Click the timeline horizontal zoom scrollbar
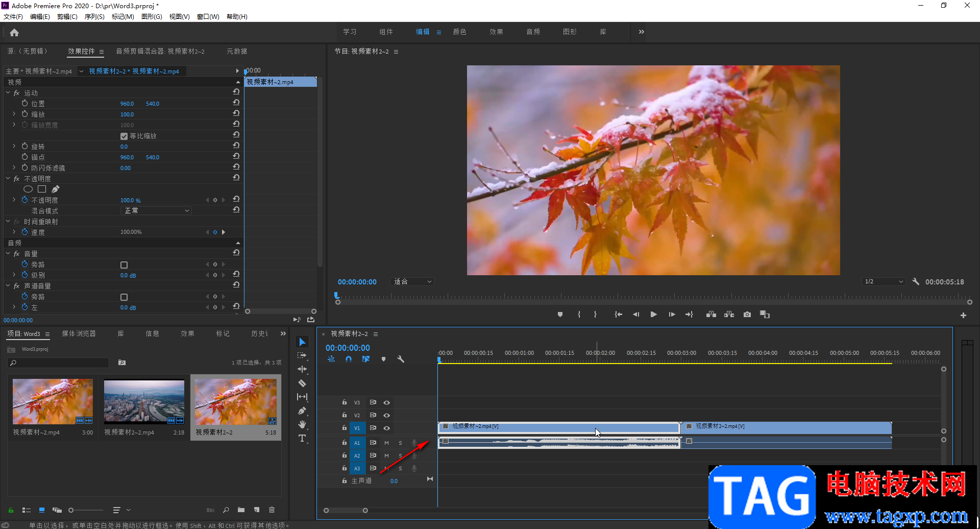980x529 pixels. [x=346, y=511]
